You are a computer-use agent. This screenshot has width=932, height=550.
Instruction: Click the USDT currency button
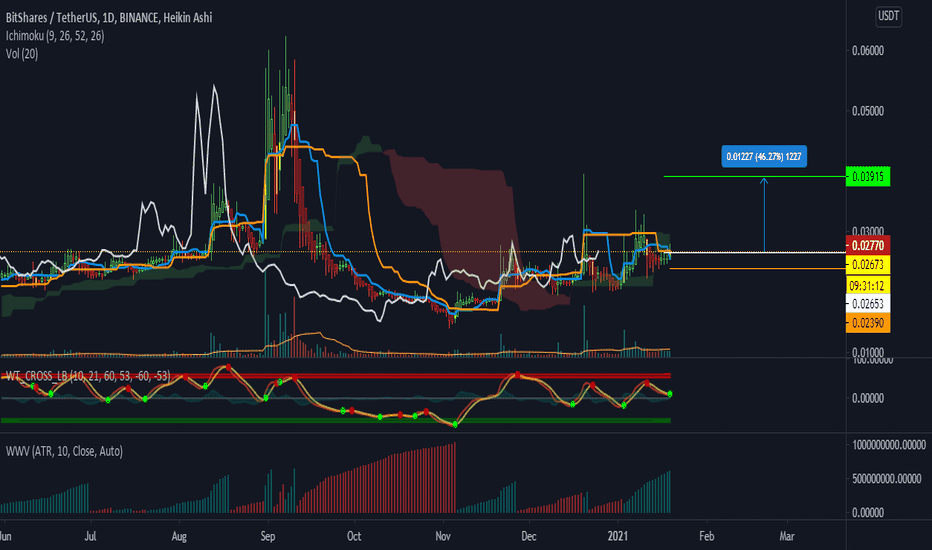pos(889,16)
